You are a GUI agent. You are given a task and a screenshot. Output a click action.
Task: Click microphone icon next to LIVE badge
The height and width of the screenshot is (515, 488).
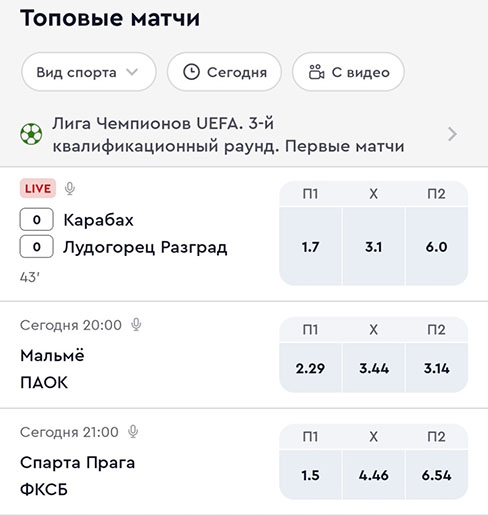point(70,188)
